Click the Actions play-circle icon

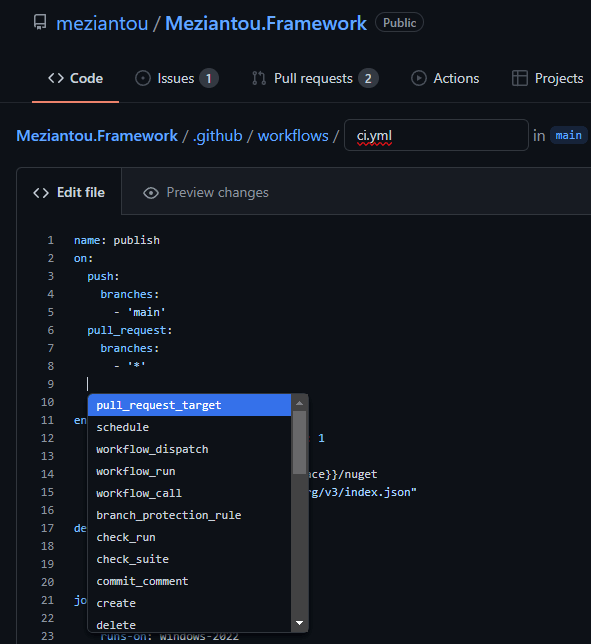[419, 78]
